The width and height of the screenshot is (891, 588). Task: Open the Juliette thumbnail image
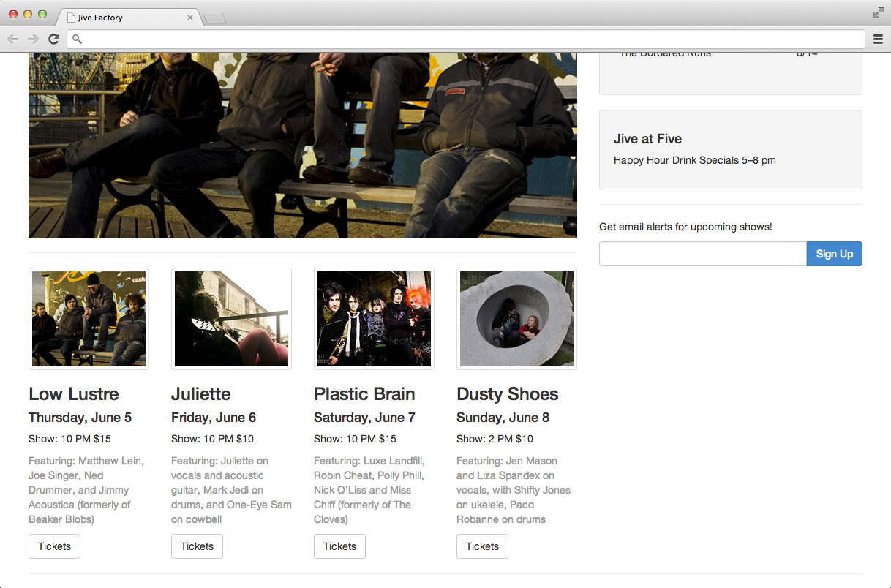coord(231,319)
